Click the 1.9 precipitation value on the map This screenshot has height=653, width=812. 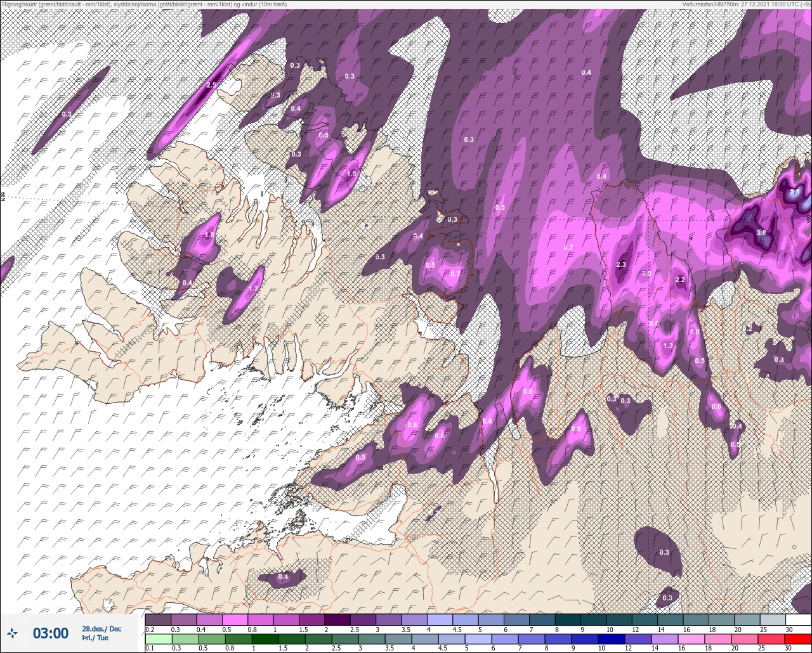click(352, 174)
